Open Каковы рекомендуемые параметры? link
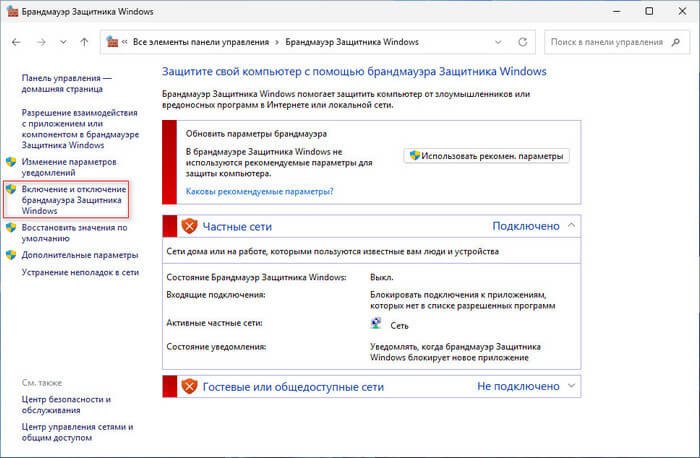Viewport: 700px width, 458px height. [259, 192]
